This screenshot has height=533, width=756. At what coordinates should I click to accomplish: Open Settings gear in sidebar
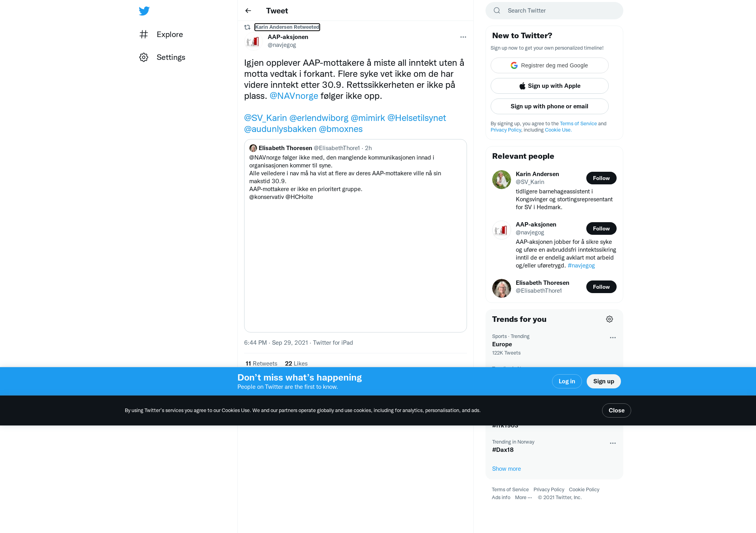click(144, 57)
